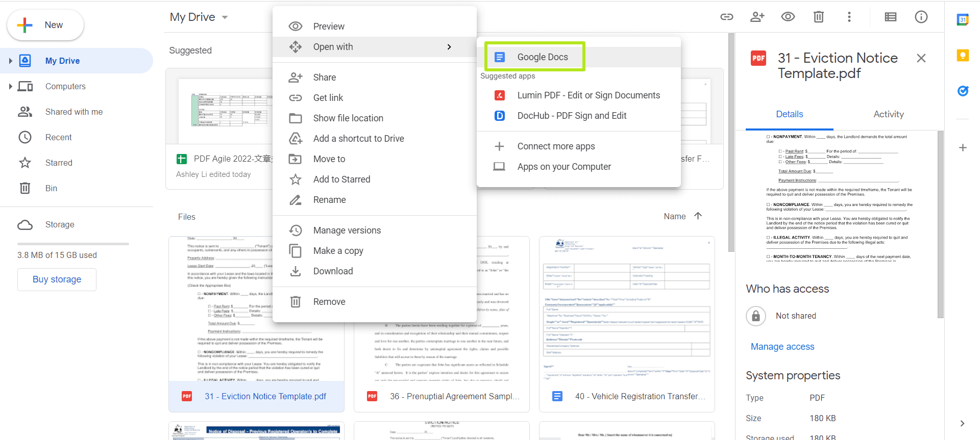Open with Google Docs
This screenshot has width=980, height=440.
click(579, 57)
